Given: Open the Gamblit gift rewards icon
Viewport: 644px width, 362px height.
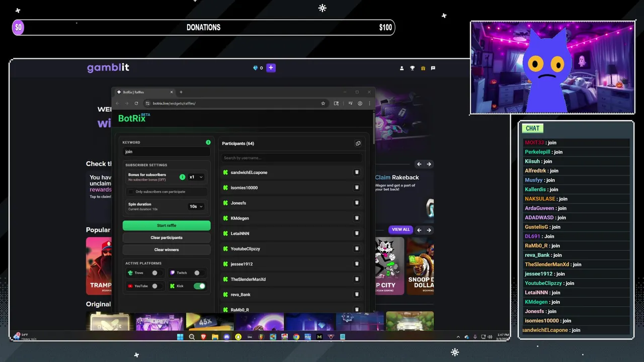Looking at the screenshot, I should point(423,68).
